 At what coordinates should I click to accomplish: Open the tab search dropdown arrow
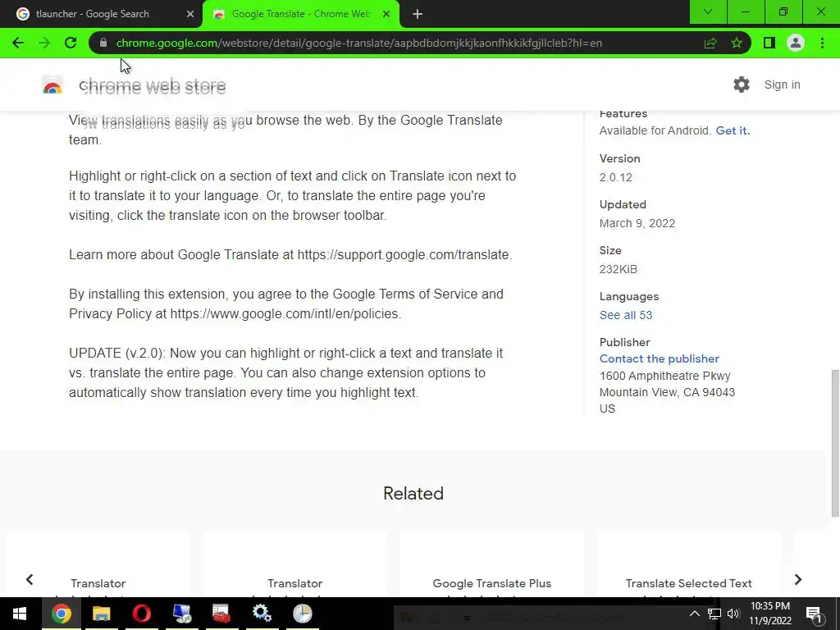click(708, 11)
